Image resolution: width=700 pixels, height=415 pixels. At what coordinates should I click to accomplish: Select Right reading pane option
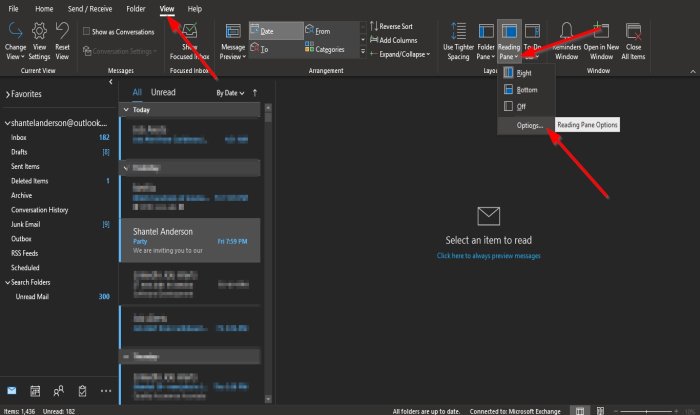[526, 73]
